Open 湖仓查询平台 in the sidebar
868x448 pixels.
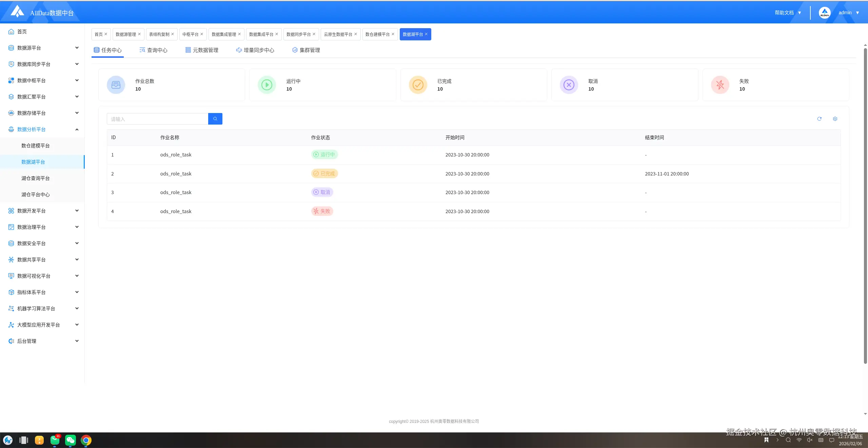[x=36, y=178]
